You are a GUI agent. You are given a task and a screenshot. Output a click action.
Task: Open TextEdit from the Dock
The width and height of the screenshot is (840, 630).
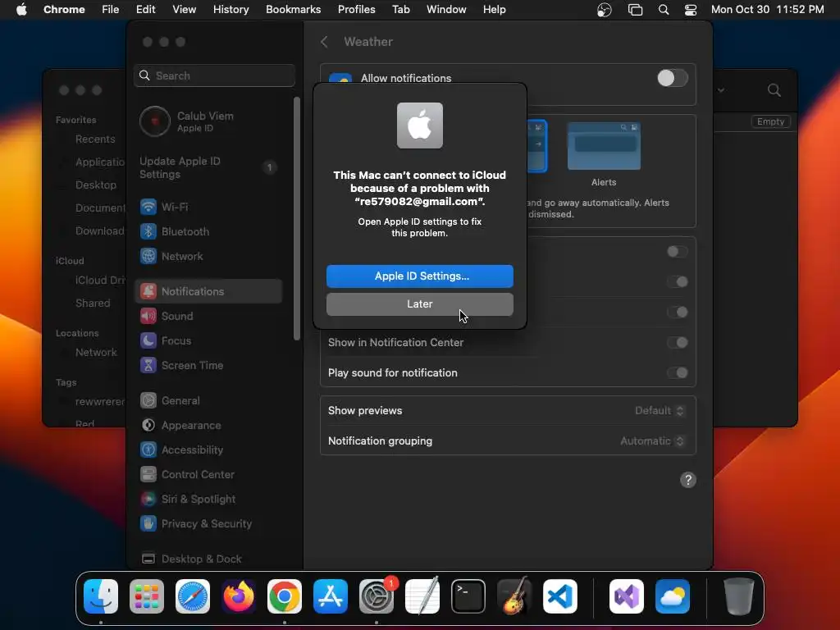point(422,596)
